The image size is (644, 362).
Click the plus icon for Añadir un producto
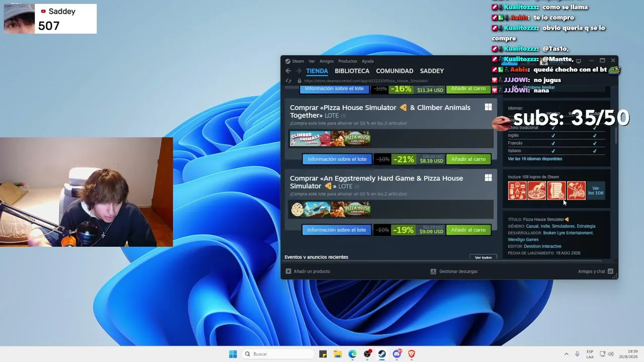288,271
